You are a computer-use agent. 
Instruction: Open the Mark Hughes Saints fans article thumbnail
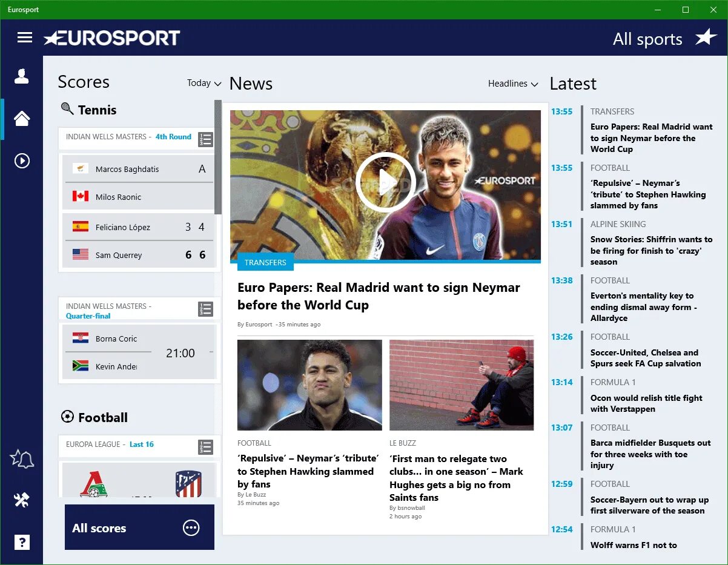[462, 385]
